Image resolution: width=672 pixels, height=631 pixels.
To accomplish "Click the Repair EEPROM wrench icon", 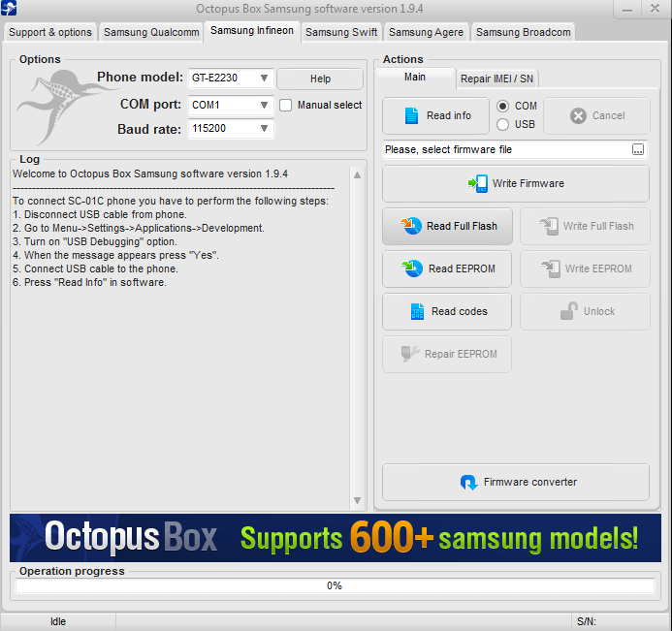I will click(410, 354).
